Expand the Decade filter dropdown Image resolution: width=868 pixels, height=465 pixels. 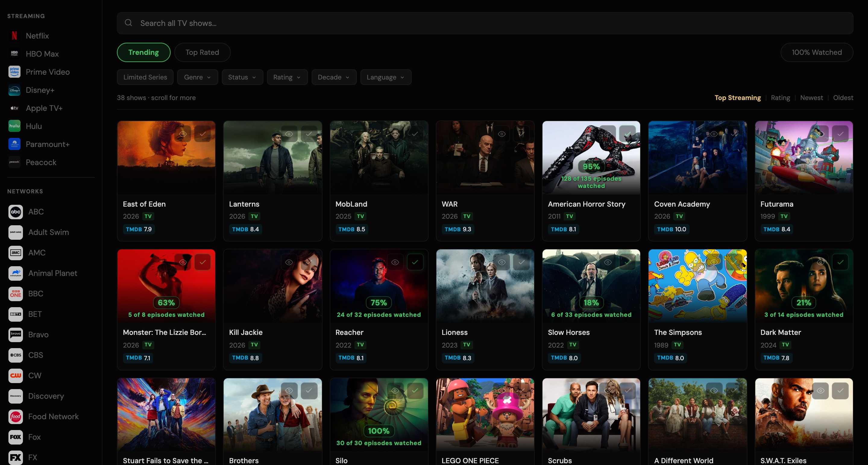pyautogui.click(x=334, y=77)
